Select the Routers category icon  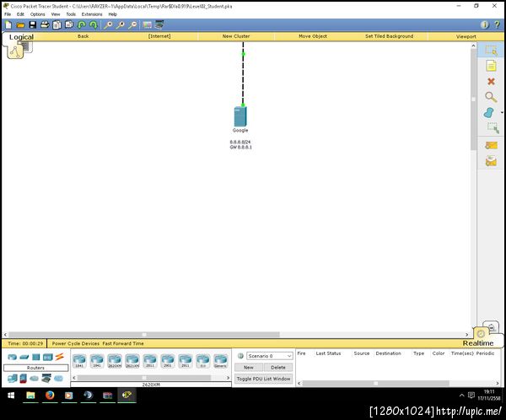(x=13, y=357)
